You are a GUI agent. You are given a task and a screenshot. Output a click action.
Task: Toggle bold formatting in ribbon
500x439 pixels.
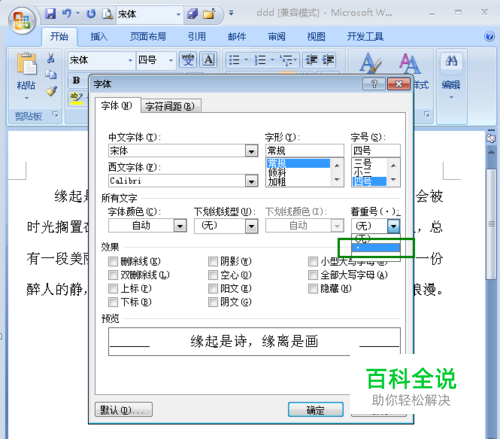click(77, 80)
